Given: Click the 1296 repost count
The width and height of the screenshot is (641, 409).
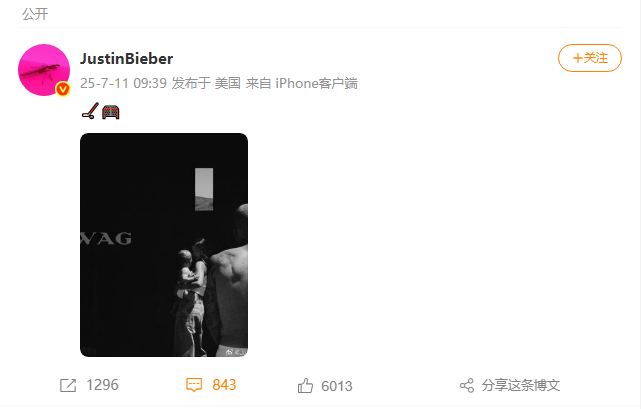Looking at the screenshot, I should pos(102,385).
